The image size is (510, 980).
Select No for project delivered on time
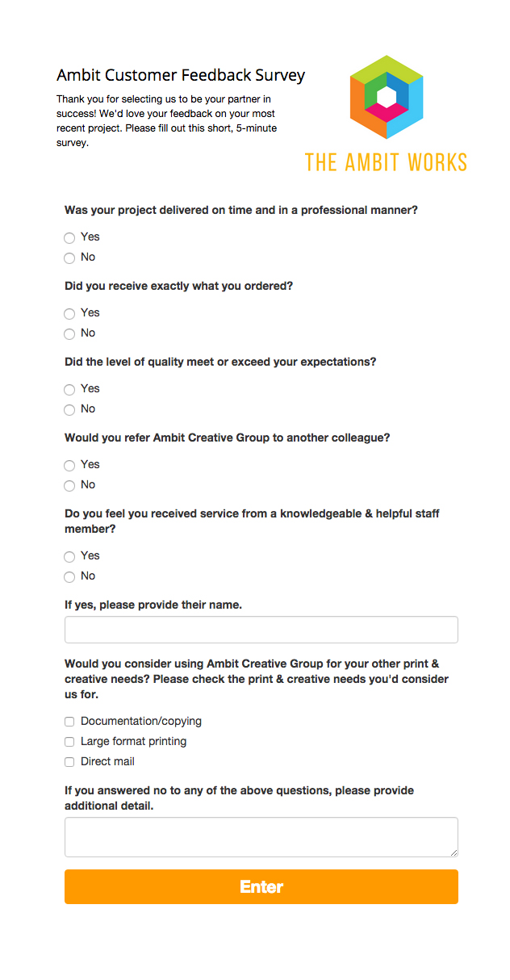pyautogui.click(x=69, y=258)
